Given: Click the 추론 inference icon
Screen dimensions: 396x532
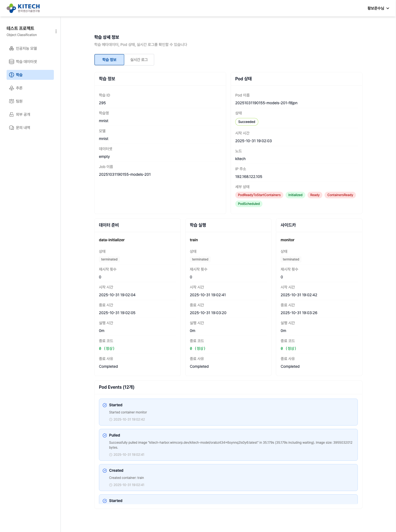Looking at the screenshot, I should [x=12, y=88].
